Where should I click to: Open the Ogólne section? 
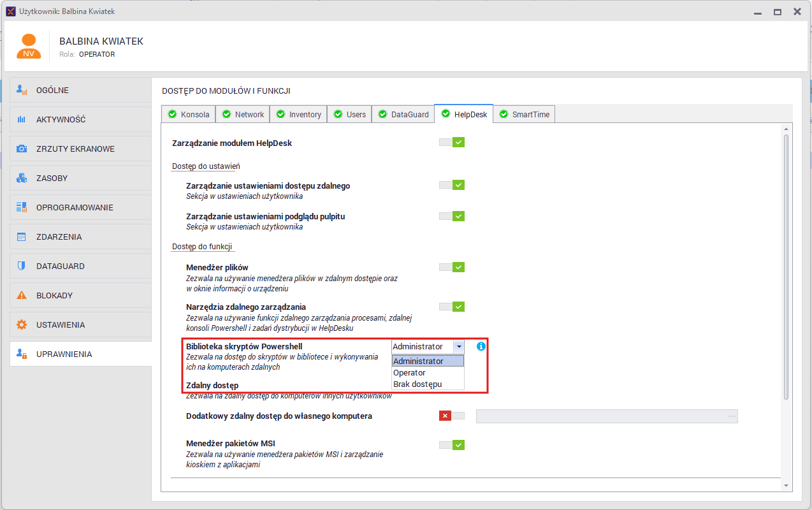coord(81,90)
